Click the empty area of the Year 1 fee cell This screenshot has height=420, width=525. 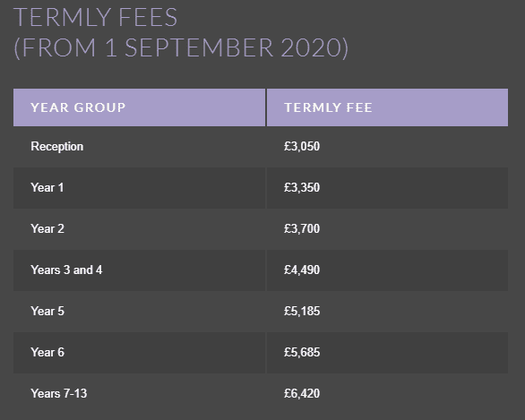(x=415, y=188)
